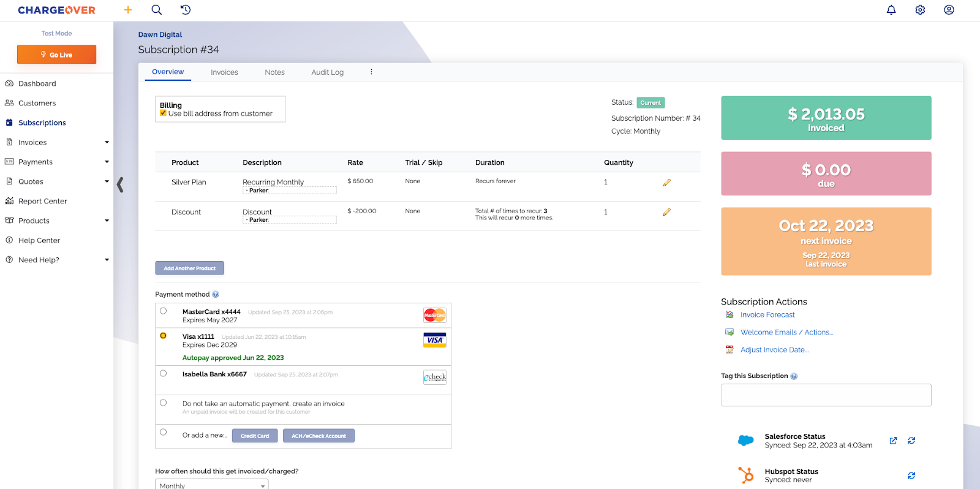Open the notifications bell

[x=891, y=10]
